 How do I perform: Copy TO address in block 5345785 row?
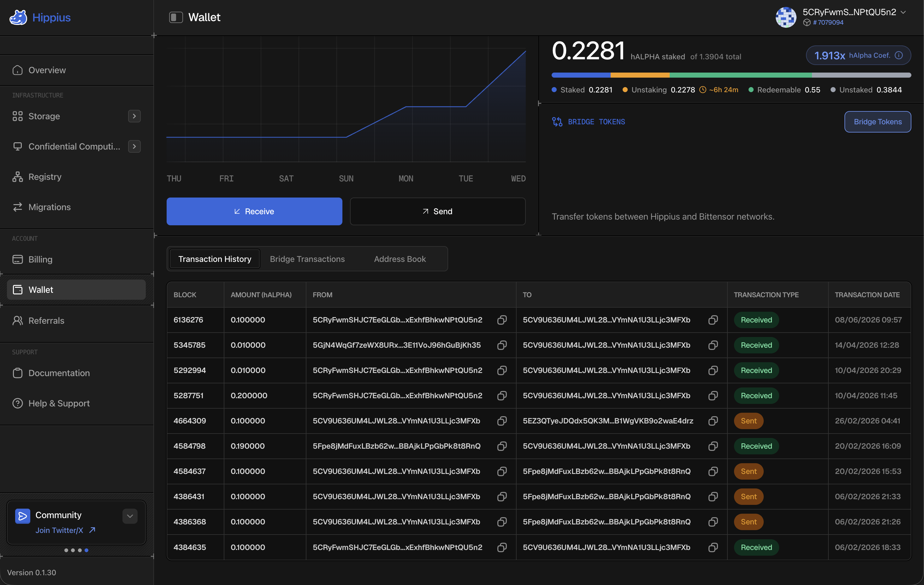pos(713,345)
